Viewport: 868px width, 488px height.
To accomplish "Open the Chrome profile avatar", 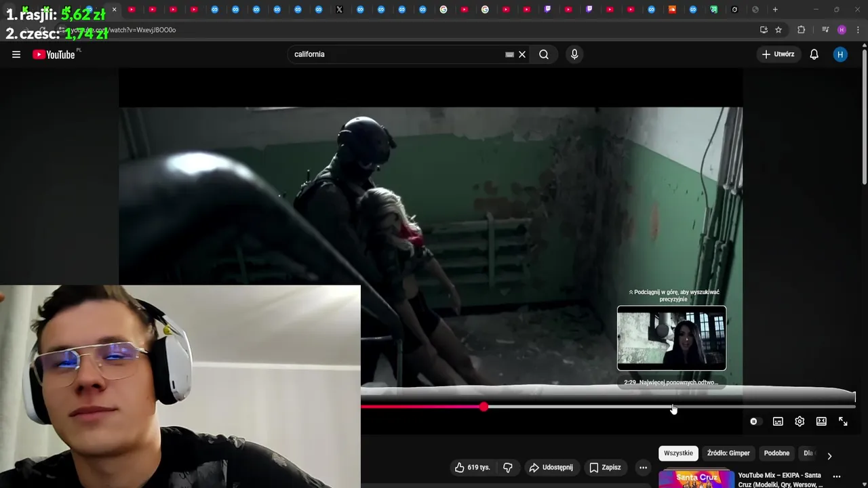I will pyautogui.click(x=842, y=30).
